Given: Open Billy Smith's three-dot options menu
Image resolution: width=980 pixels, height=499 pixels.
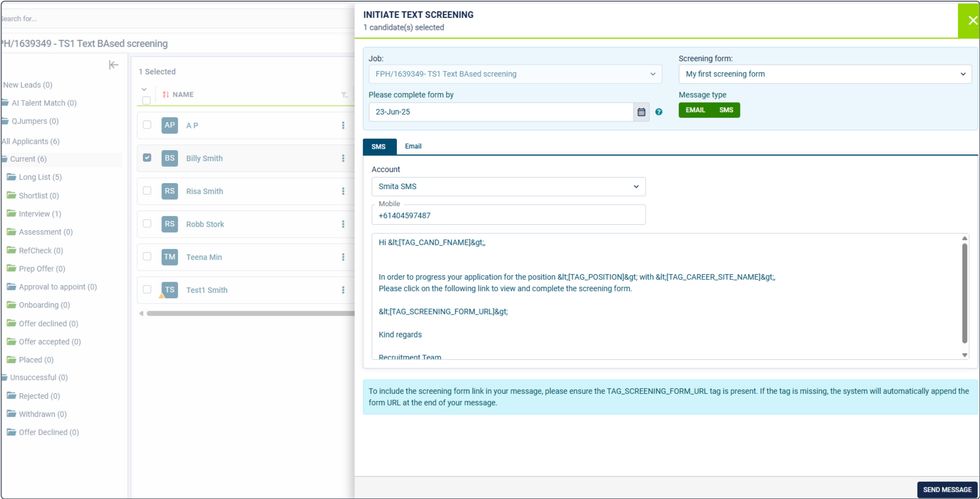Looking at the screenshot, I should click(x=343, y=158).
